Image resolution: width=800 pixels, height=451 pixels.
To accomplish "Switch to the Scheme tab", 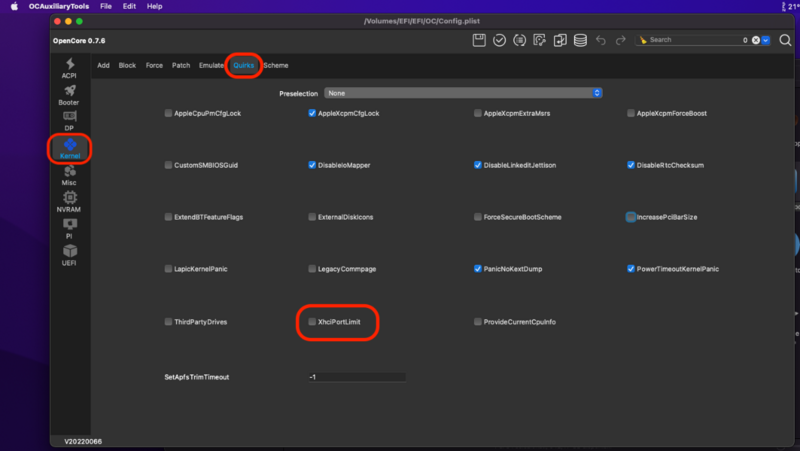I will (x=276, y=65).
